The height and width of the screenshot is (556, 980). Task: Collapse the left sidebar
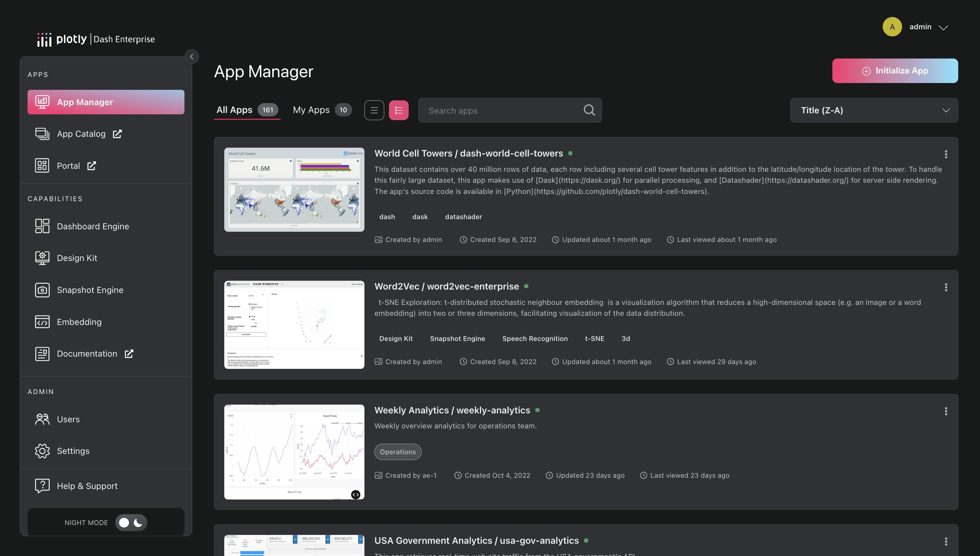(192, 56)
